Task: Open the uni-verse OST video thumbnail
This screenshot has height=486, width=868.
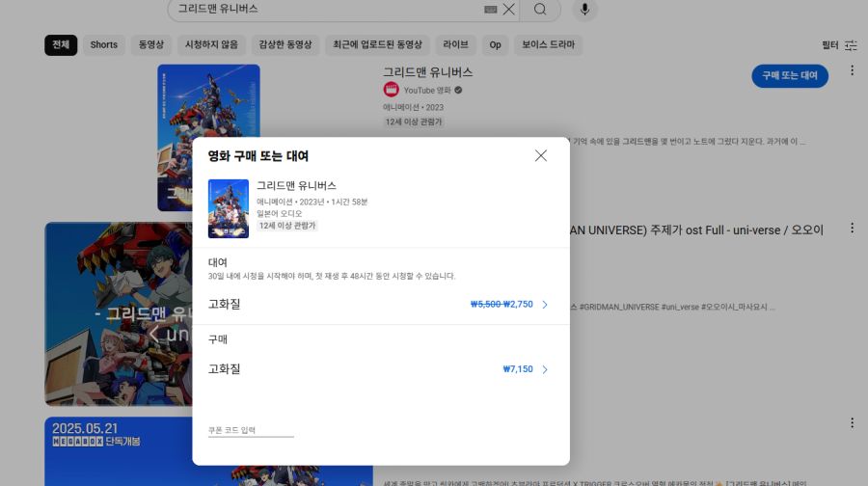Action: (119, 313)
